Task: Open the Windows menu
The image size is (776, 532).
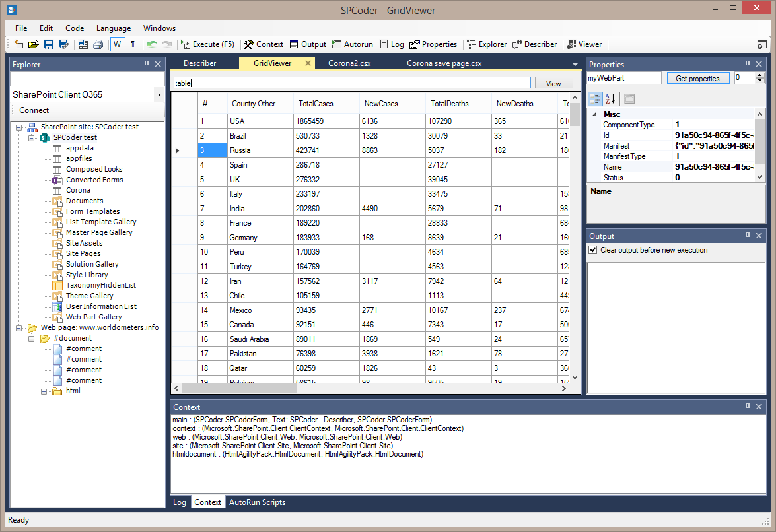Action: 159,28
